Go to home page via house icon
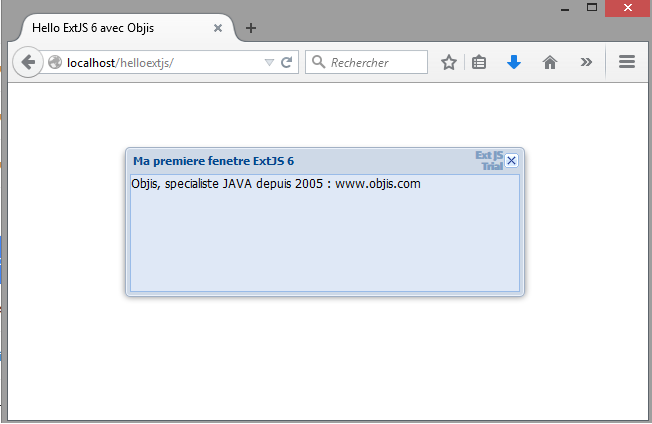Viewport: 652px width, 424px height. pyautogui.click(x=550, y=62)
